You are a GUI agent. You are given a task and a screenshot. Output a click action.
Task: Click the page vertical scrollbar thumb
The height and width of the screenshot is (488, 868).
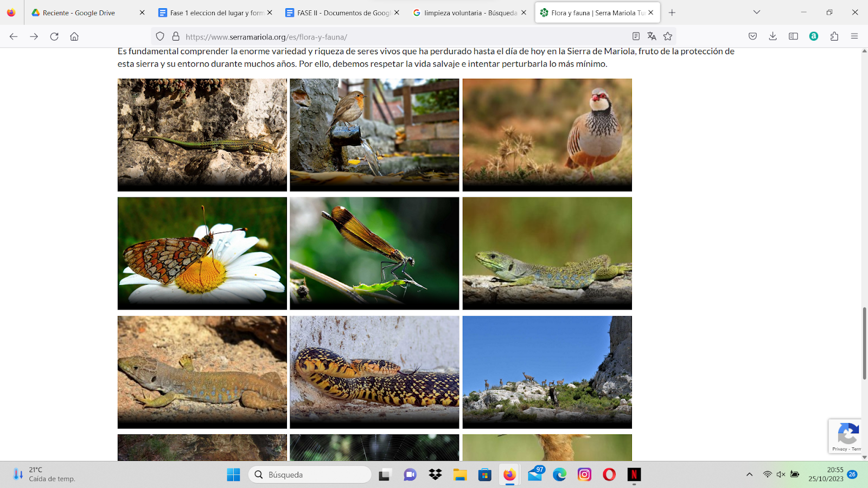(x=864, y=343)
